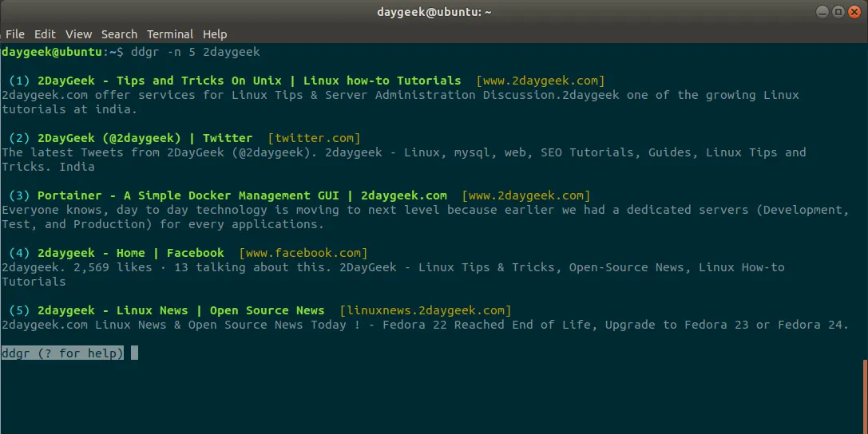868x434 pixels.
Task: Close the terminal window
Action: pyautogui.click(x=854, y=11)
